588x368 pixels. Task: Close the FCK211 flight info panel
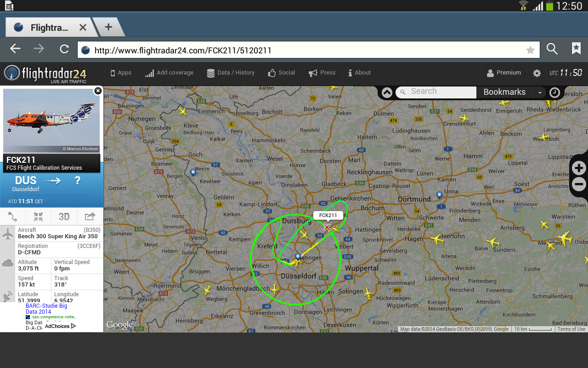tap(98, 91)
